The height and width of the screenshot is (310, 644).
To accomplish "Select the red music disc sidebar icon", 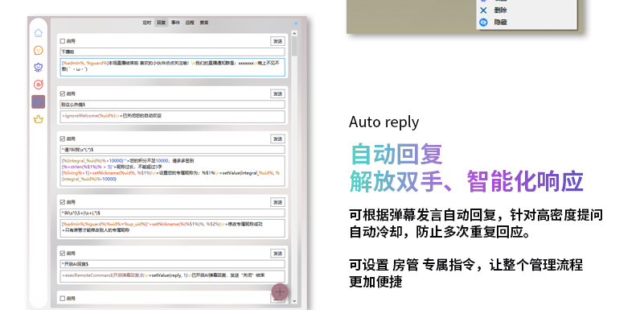I will pos(39,85).
